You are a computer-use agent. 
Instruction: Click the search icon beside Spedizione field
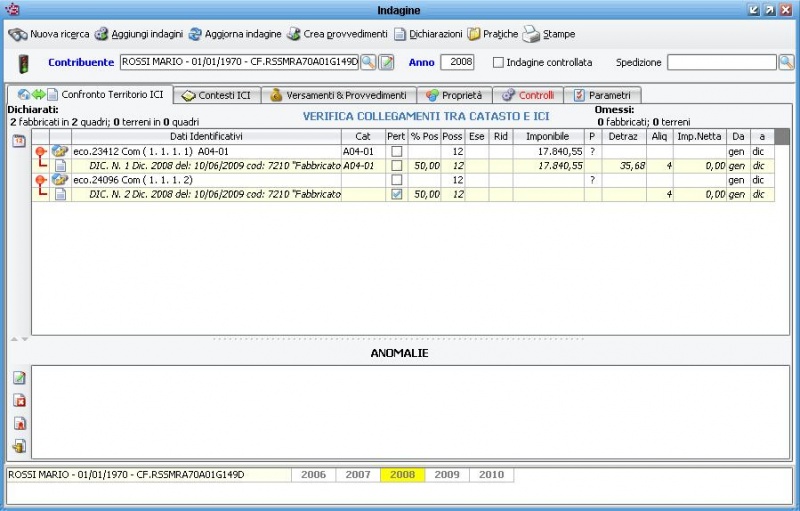tap(786, 62)
